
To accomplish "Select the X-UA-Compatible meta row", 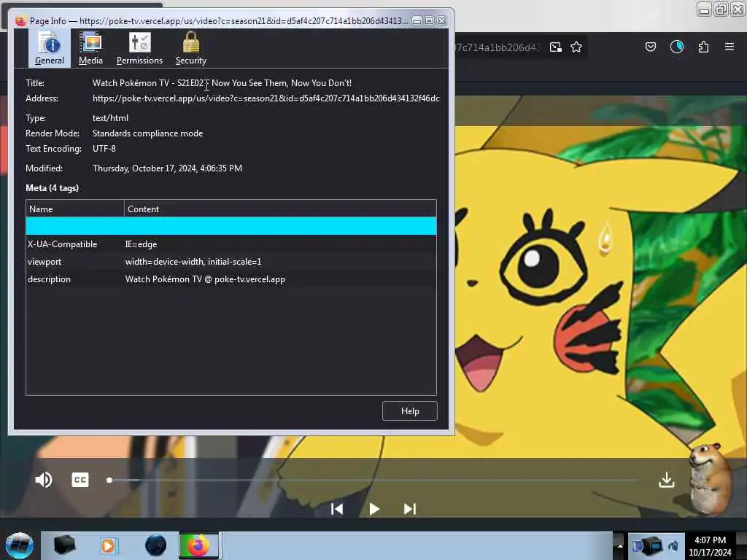I will (231, 244).
